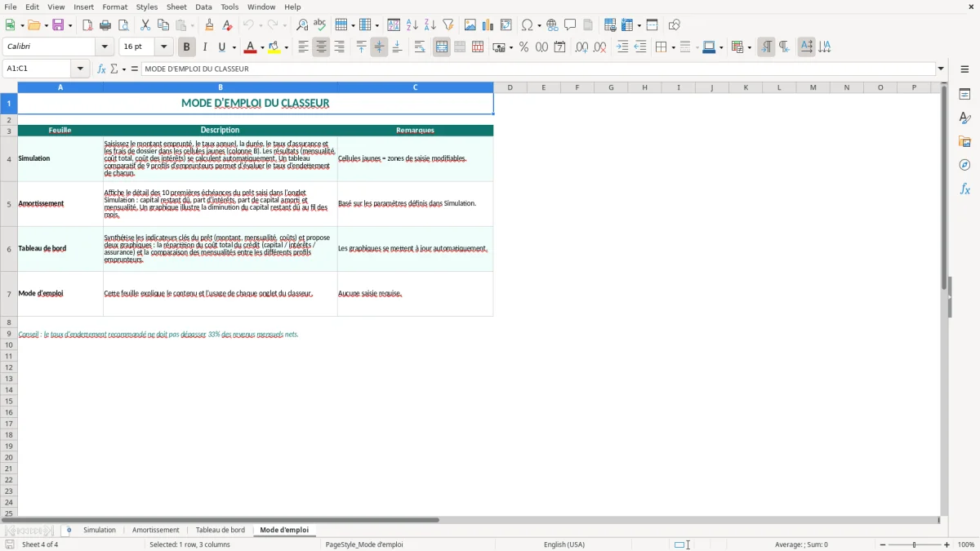Format as percent
The image size is (980, 551).
point(524,47)
